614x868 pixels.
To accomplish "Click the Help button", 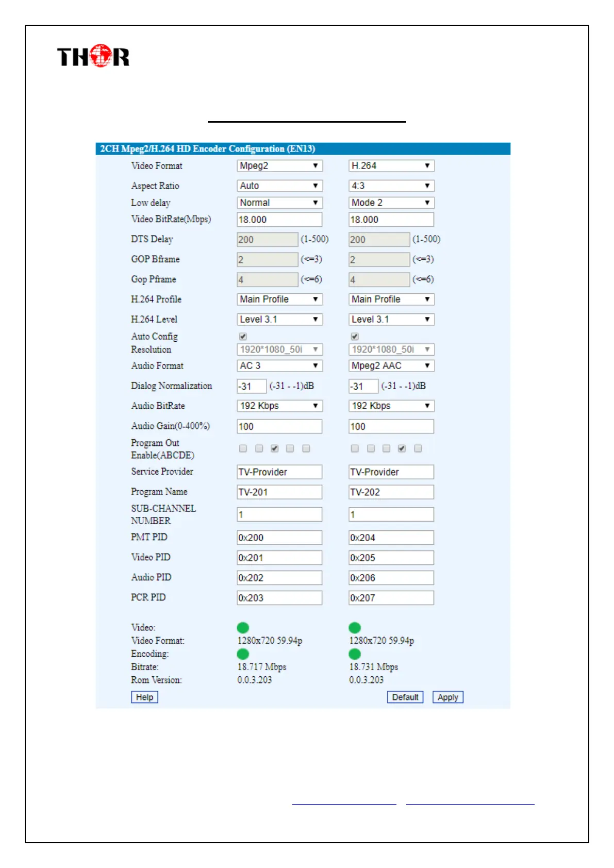I will (x=144, y=697).
